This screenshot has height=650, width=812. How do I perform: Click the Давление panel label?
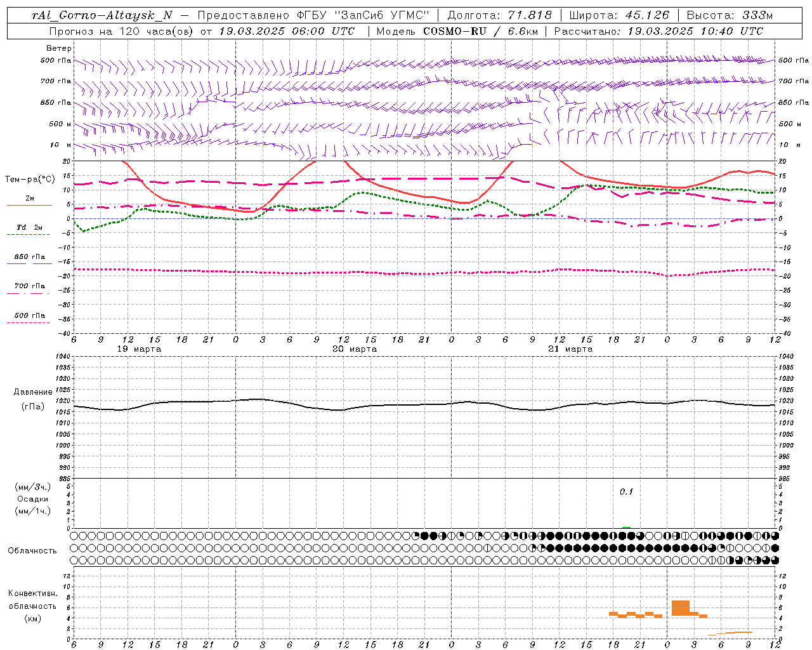tap(33, 392)
